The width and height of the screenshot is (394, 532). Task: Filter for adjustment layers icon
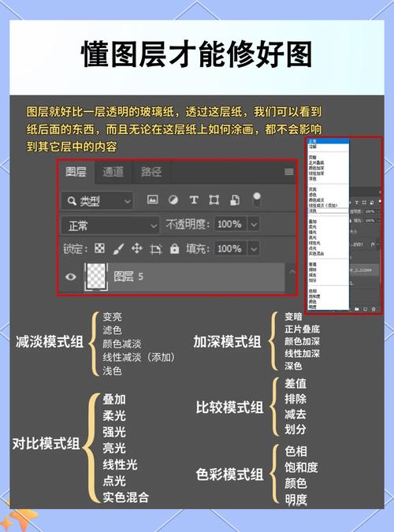[173, 200]
